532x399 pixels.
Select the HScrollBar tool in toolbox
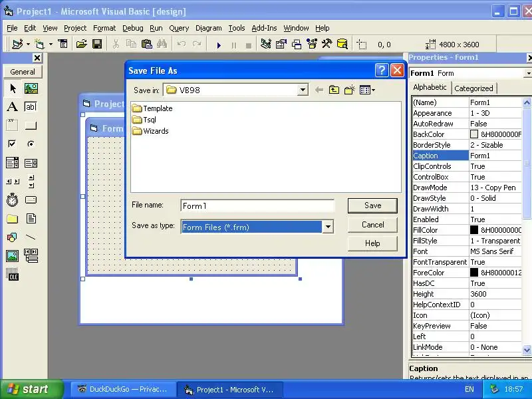click(x=13, y=182)
